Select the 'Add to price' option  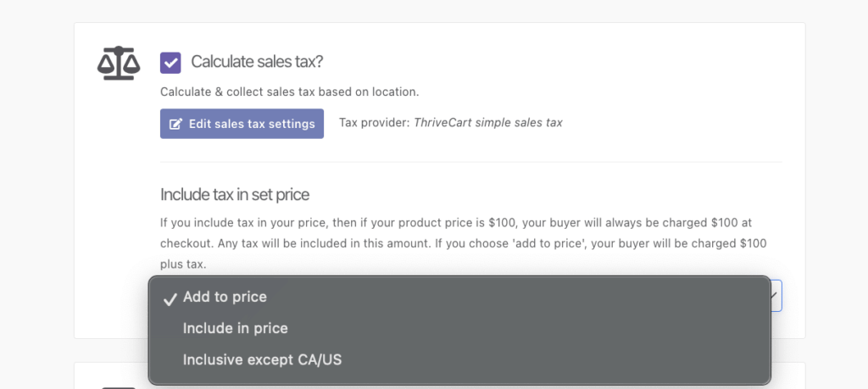225,297
